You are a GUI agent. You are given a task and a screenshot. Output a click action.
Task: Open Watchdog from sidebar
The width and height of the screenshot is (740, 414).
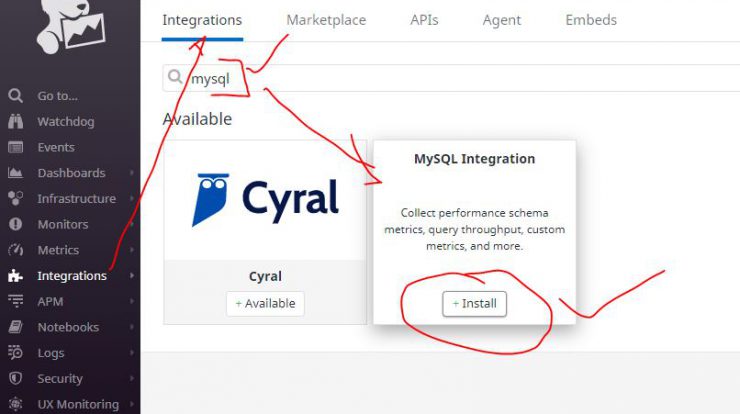click(x=66, y=122)
